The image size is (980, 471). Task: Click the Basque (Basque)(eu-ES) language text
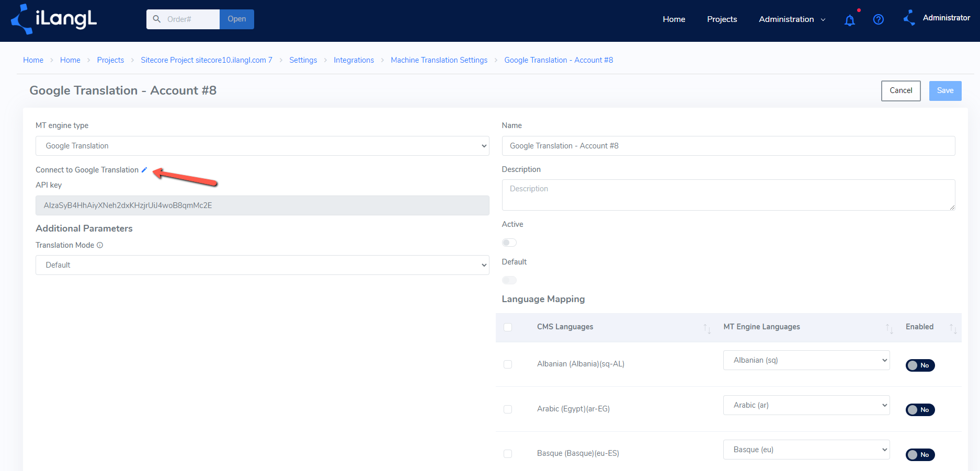(578, 453)
